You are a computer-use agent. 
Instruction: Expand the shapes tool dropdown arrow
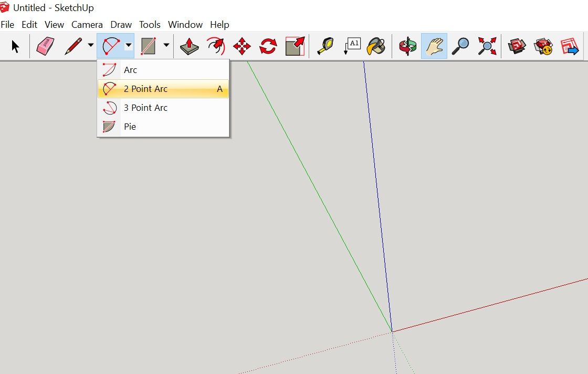click(x=166, y=46)
